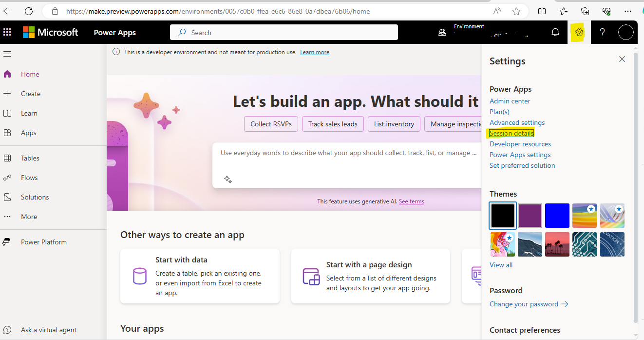Collapse the left navigation hamburger menu
Screen dimensions: 644x340
coord(7,54)
